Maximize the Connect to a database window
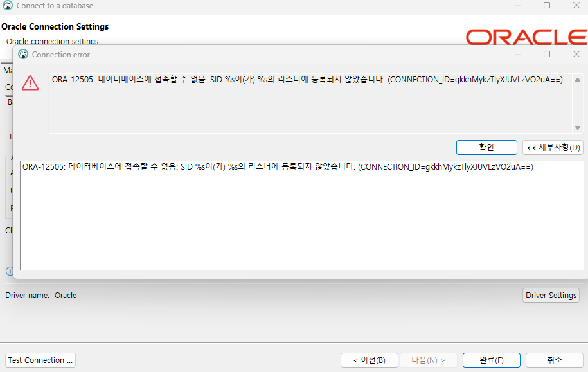The width and height of the screenshot is (588, 372). point(547,5)
